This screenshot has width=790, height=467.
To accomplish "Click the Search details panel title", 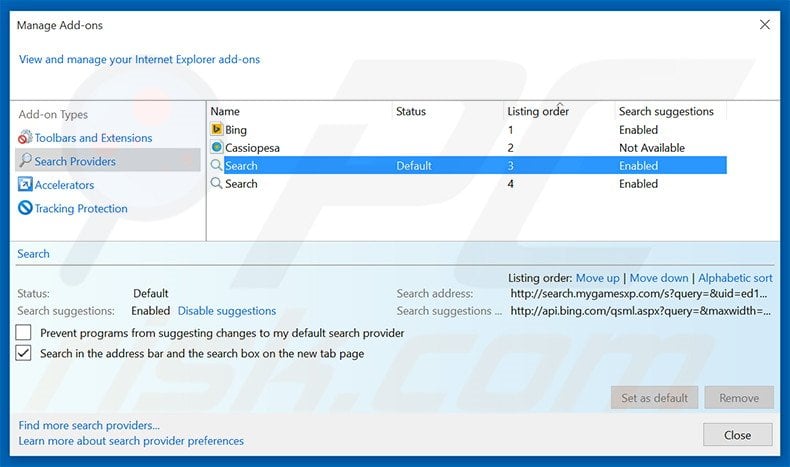I will [33, 253].
